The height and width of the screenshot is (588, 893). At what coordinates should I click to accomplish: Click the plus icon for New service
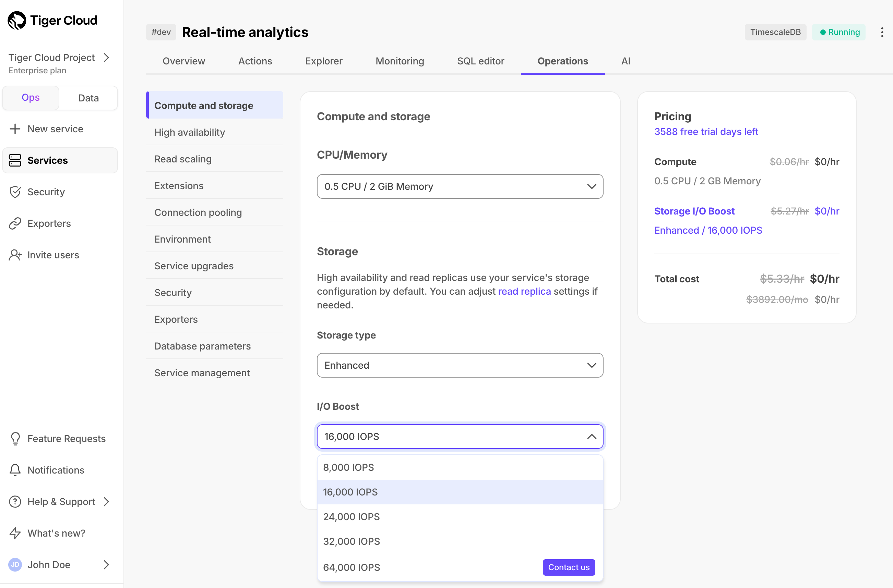(15, 128)
